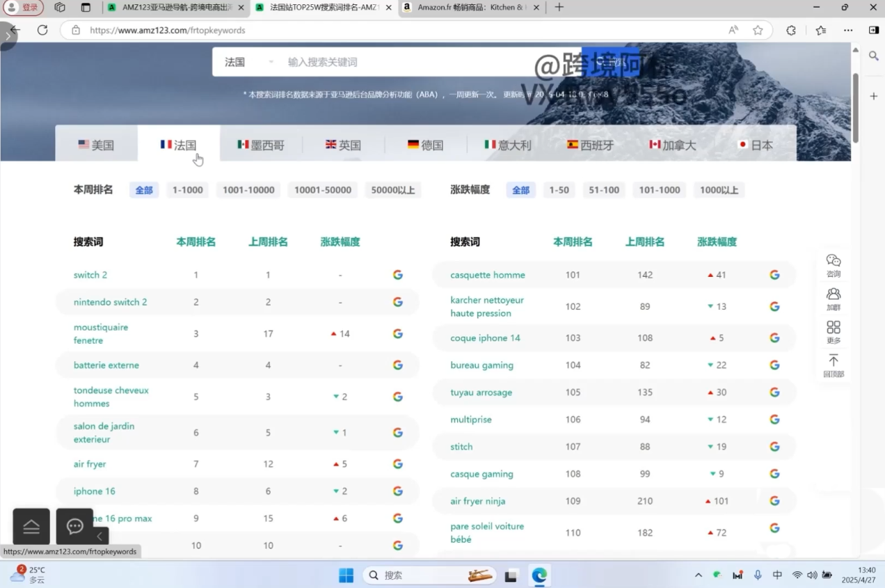Choose the 51-100 change range filter
Image resolution: width=885 pixels, height=588 pixels.
pyautogui.click(x=603, y=190)
